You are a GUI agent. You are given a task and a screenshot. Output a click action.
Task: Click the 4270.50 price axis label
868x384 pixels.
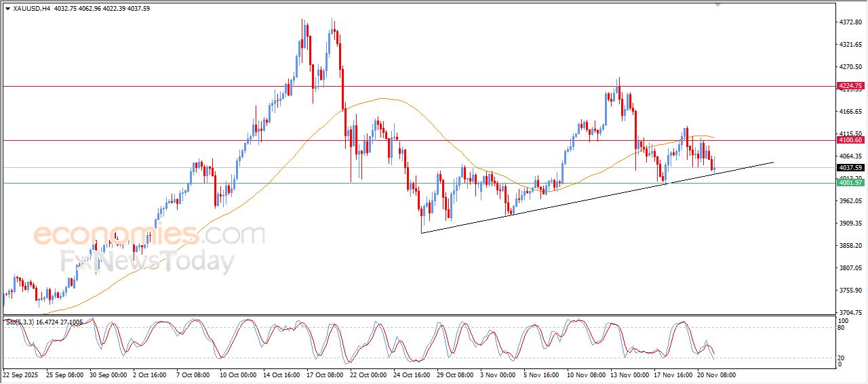click(850, 67)
